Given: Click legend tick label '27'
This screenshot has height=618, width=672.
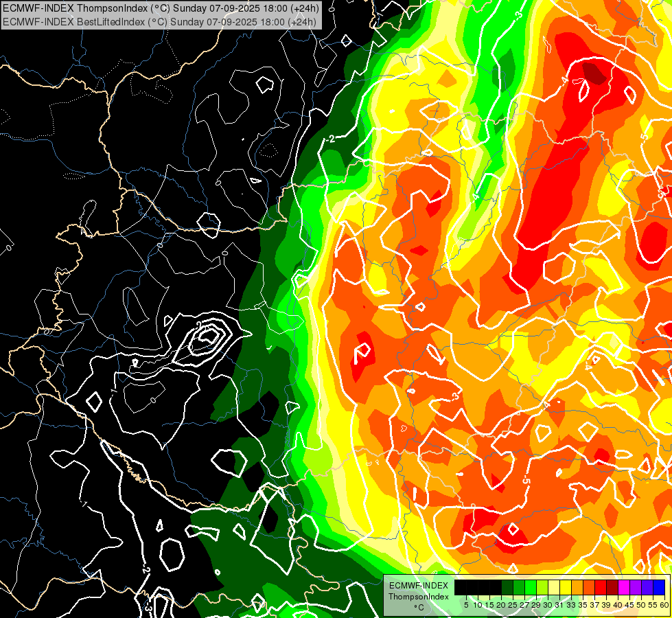Looking at the screenshot, I should click(x=524, y=605).
